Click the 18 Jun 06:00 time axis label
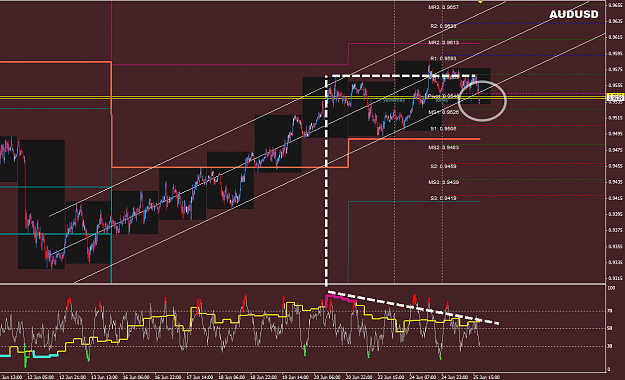The image size is (625, 380). tap(232, 377)
